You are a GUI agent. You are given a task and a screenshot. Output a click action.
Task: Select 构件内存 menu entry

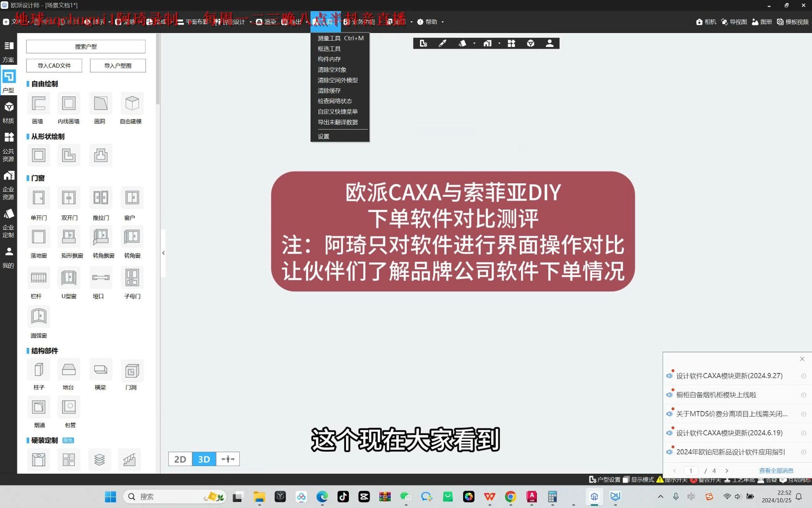[x=340, y=59]
